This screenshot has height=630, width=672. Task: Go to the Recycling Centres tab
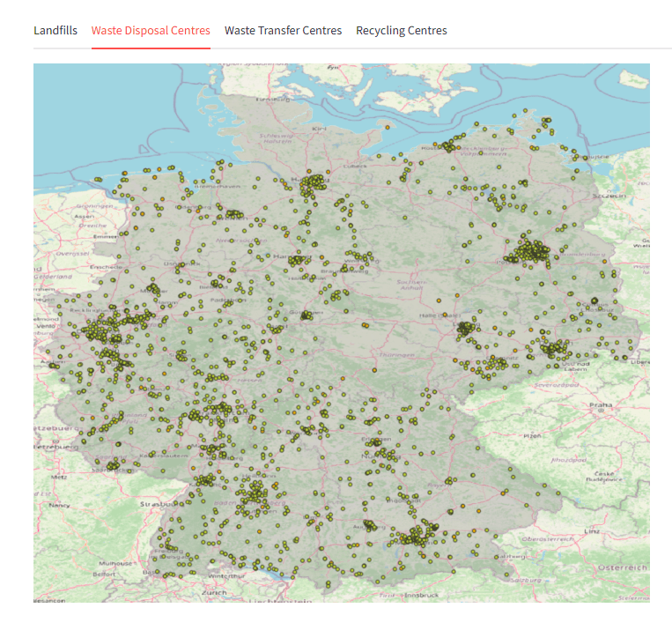point(401,31)
